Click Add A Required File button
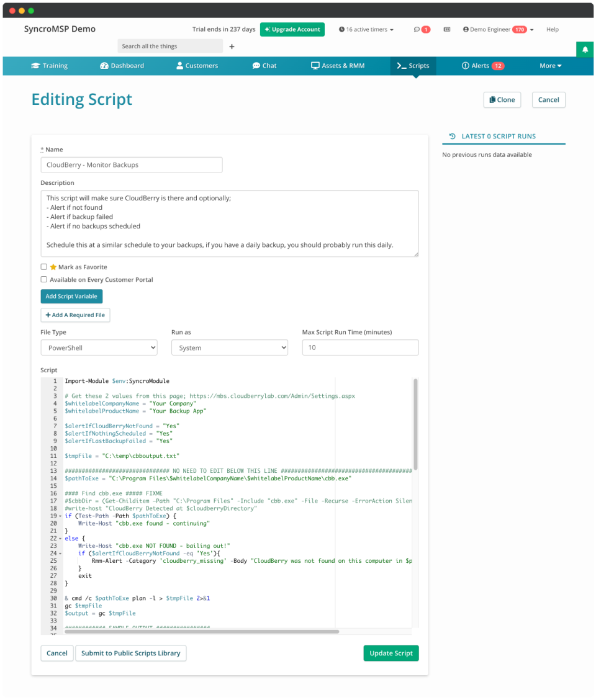 click(x=75, y=315)
